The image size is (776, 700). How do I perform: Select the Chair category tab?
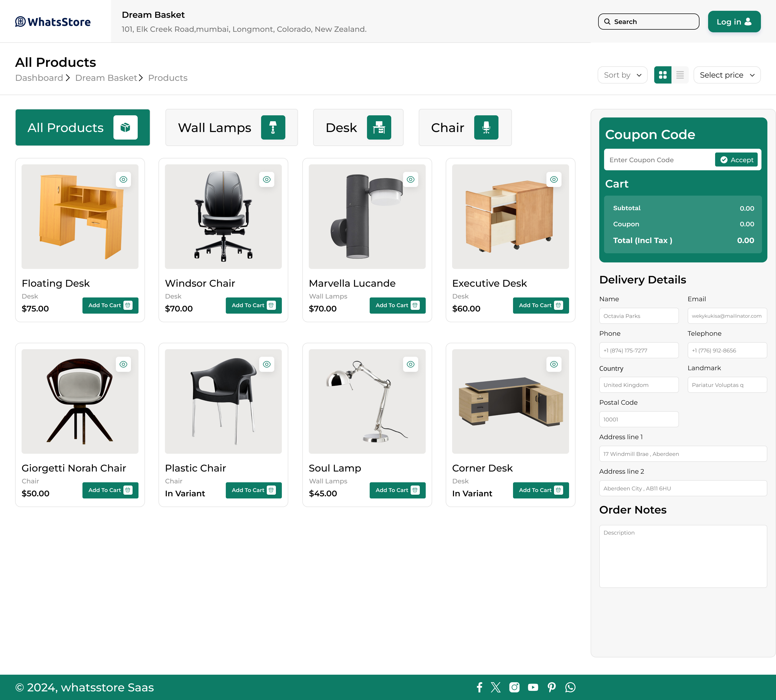(x=465, y=127)
